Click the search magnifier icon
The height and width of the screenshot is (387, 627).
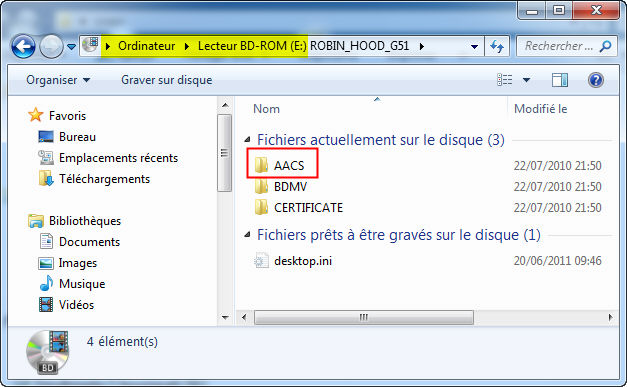[x=605, y=46]
